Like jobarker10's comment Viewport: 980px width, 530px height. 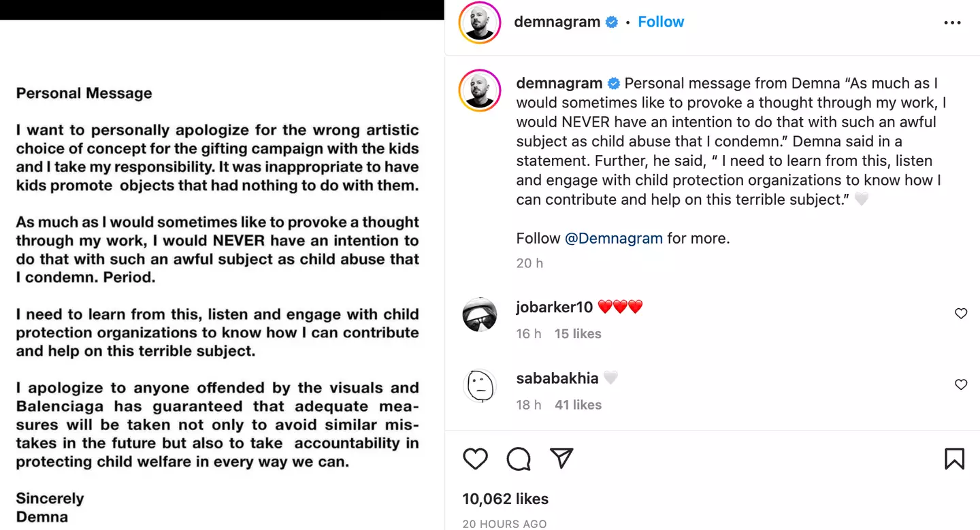961,314
